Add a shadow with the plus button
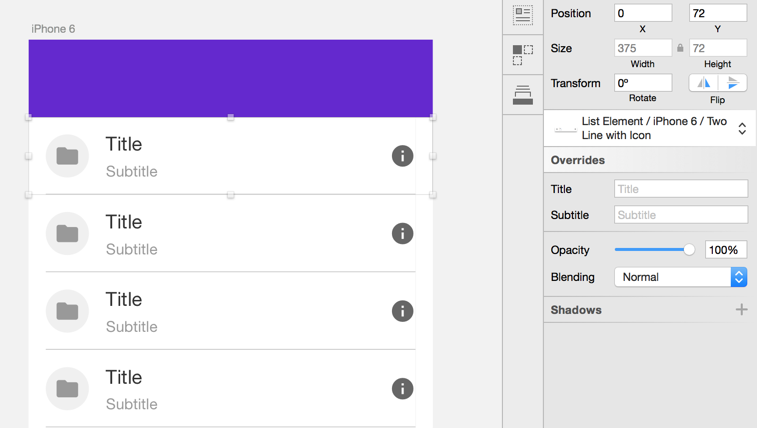The height and width of the screenshot is (428, 757). pos(741,310)
